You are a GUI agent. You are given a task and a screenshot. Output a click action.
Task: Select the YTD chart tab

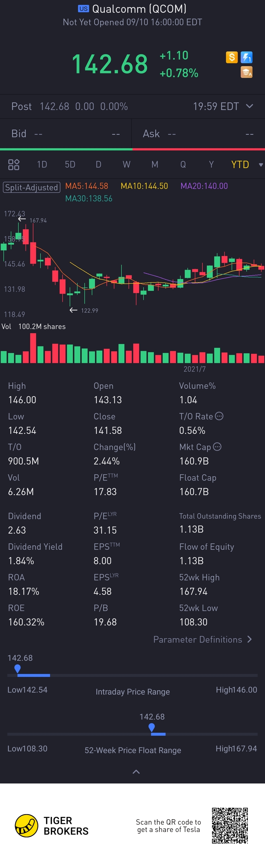pyautogui.click(x=240, y=164)
